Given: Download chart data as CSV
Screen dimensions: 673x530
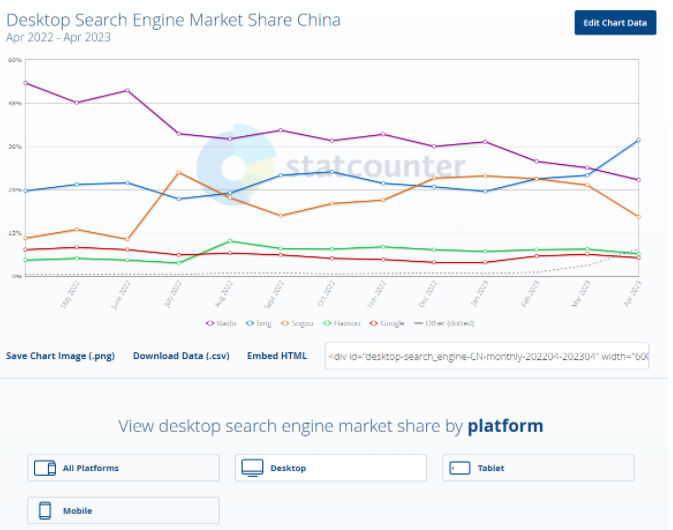Looking at the screenshot, I should point(182,358).
